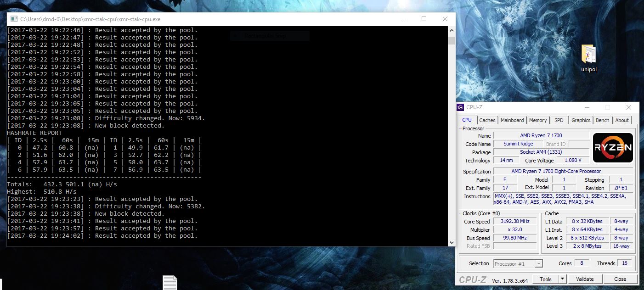Click the Difficulty changed Now: 5934 line
644x290 pixels.
[x=106, y=118]
